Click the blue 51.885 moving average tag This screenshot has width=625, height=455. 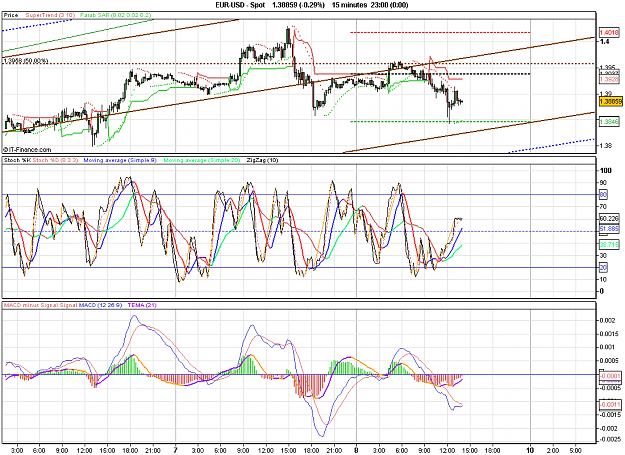609,229
